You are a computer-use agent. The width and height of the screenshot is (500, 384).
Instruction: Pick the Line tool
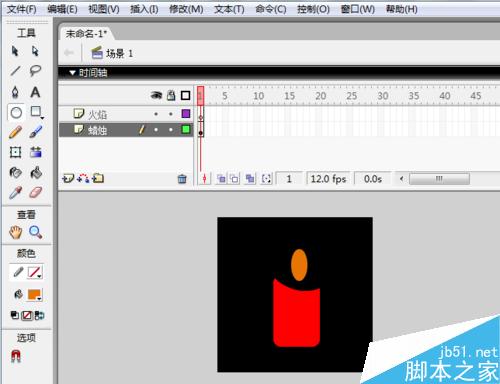[x=15, y=71]
